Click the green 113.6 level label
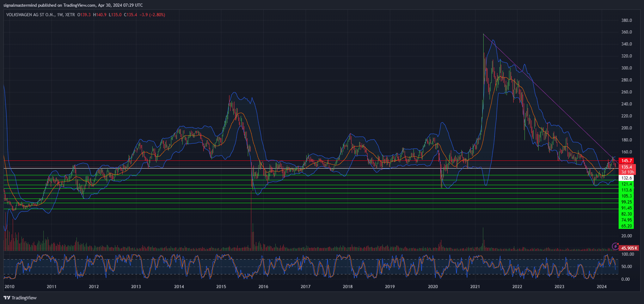 [x=626, y=190]
